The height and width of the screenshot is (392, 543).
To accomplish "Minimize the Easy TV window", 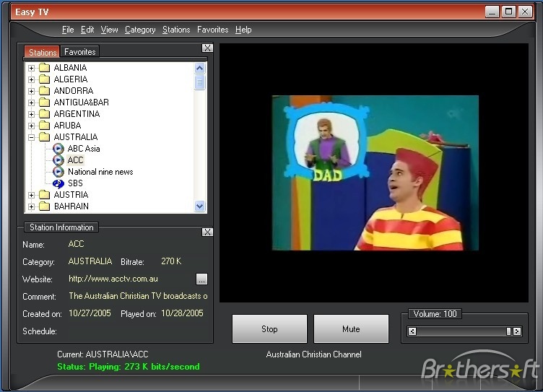I will [x=492, y=12].
